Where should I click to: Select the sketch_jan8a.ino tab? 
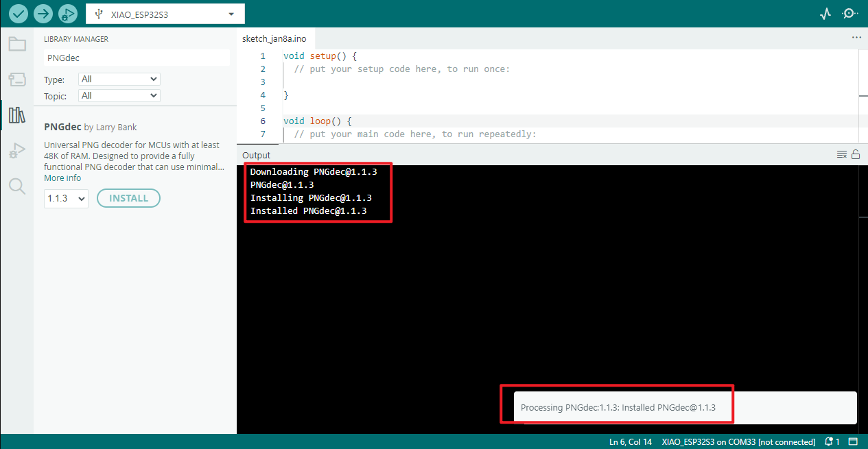pyautogui.click(x=274, y=38)
